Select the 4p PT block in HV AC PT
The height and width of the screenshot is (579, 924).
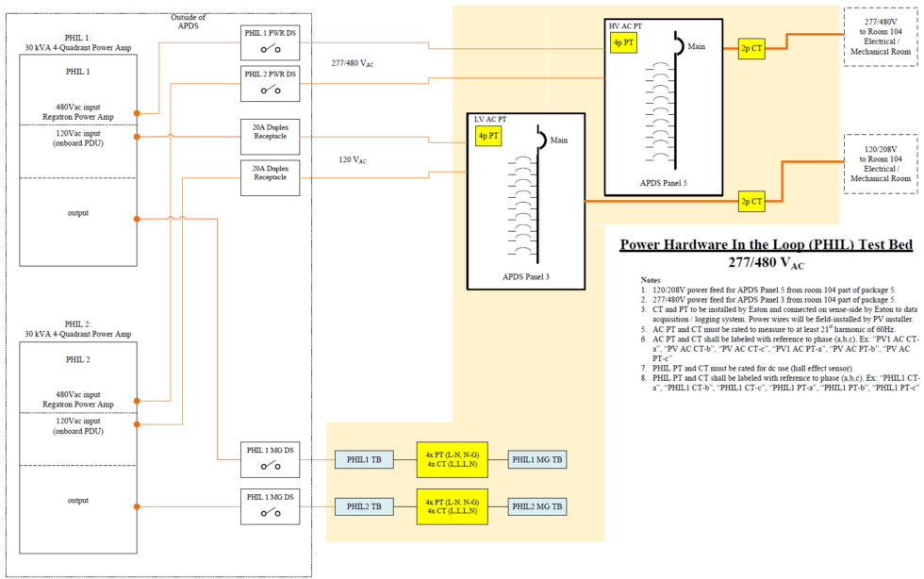click(623, 42)
